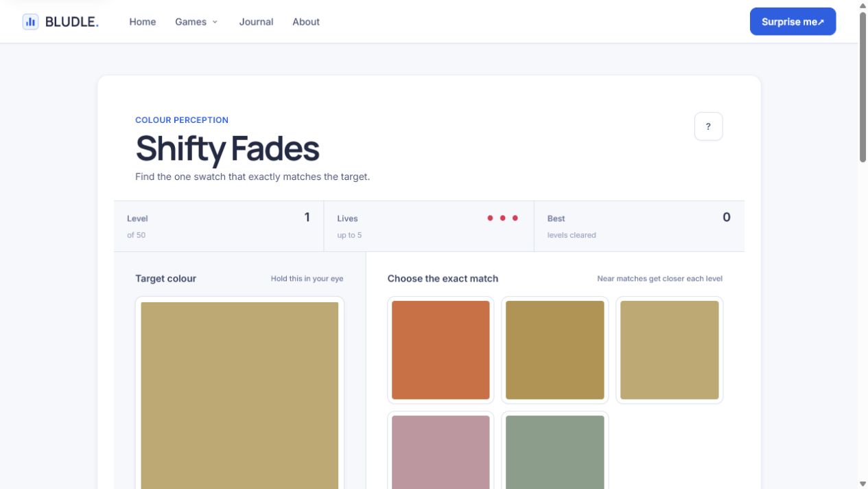This screenshot has width=868, height=489.
Task: Click the BLUDLE. brand name link
Action: tap(72, 22)
